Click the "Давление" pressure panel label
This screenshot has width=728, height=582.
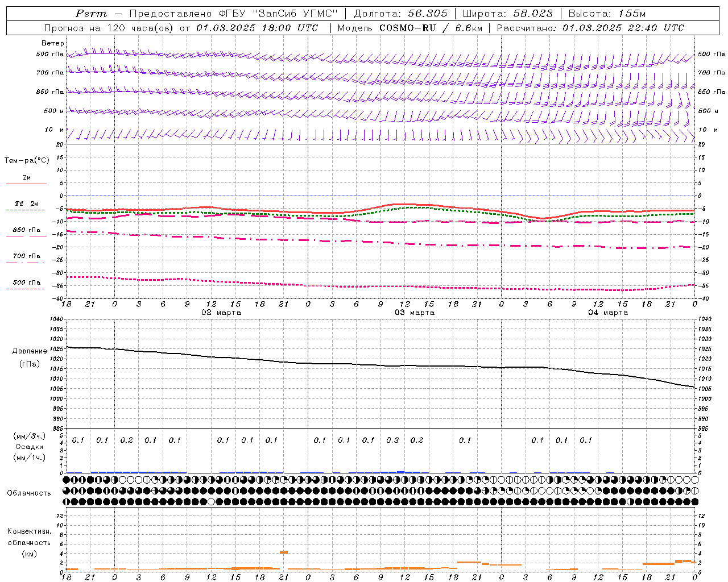click(30, 351)
